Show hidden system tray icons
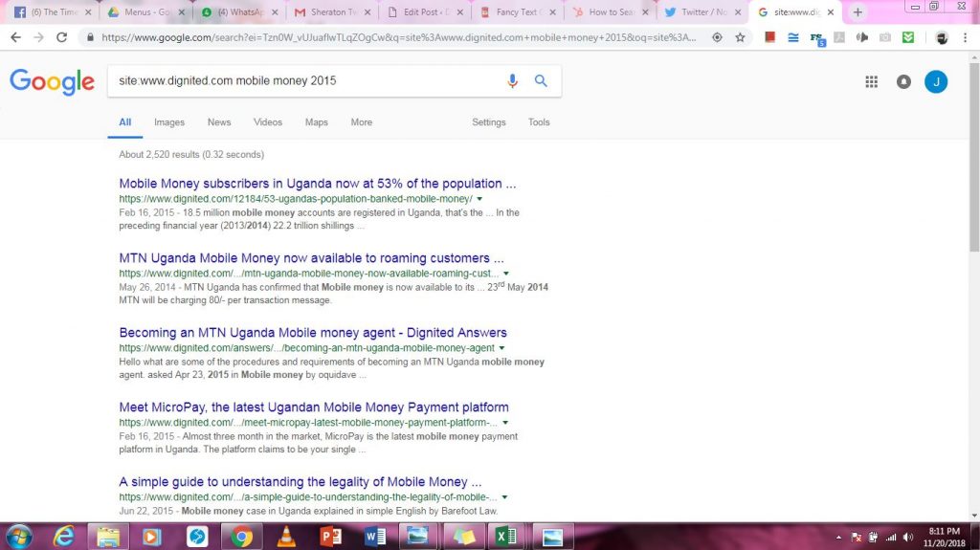This screenshot has height=550, width=980. 838,538
